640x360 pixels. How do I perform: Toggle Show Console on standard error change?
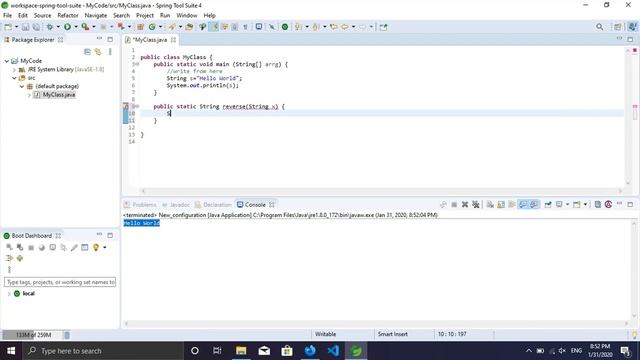click(533, 204)
